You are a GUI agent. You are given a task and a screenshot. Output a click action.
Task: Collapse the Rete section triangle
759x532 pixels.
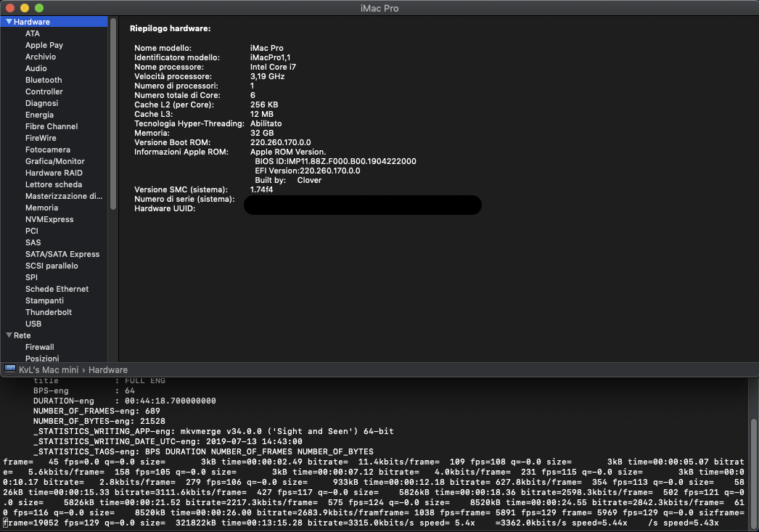[x=9, y=335]
